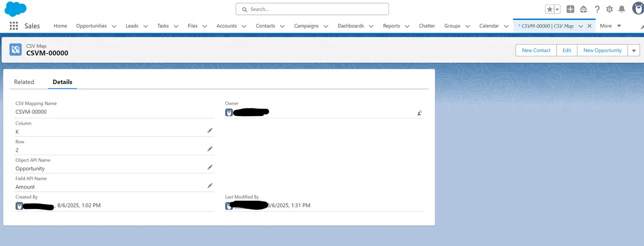
Task: Expand the favorites list dropdown arrow
Action: click(x=557, y=9)
